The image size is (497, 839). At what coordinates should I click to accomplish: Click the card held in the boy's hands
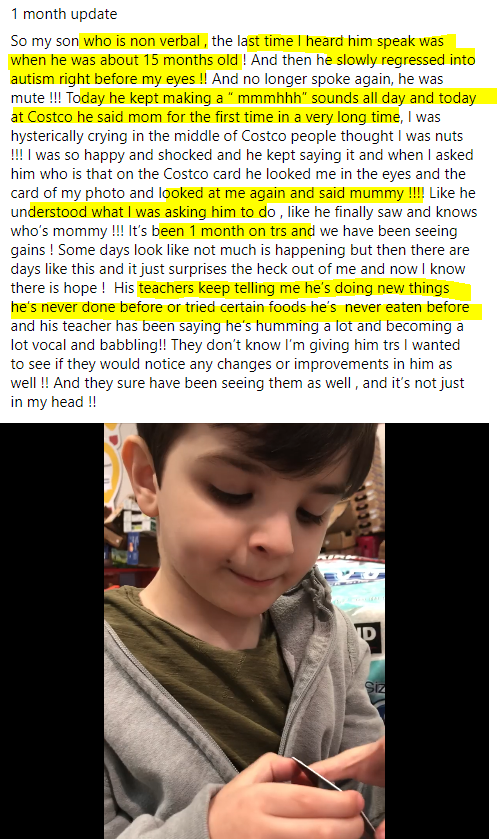click(334, 789)
